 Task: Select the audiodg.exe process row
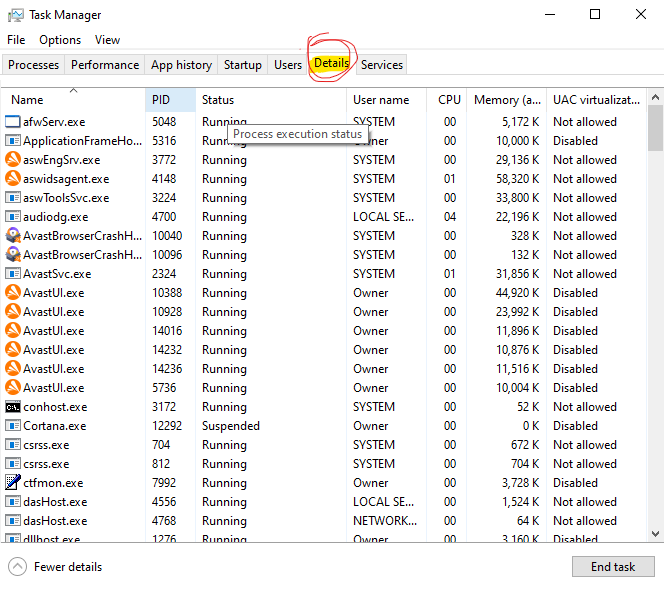[324, 217]
